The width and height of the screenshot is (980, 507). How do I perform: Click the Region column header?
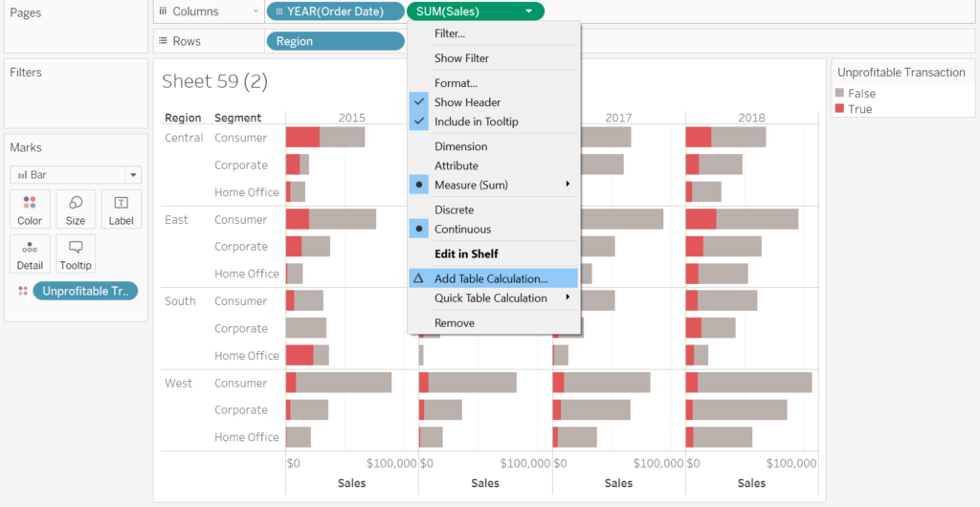(183, 118)
